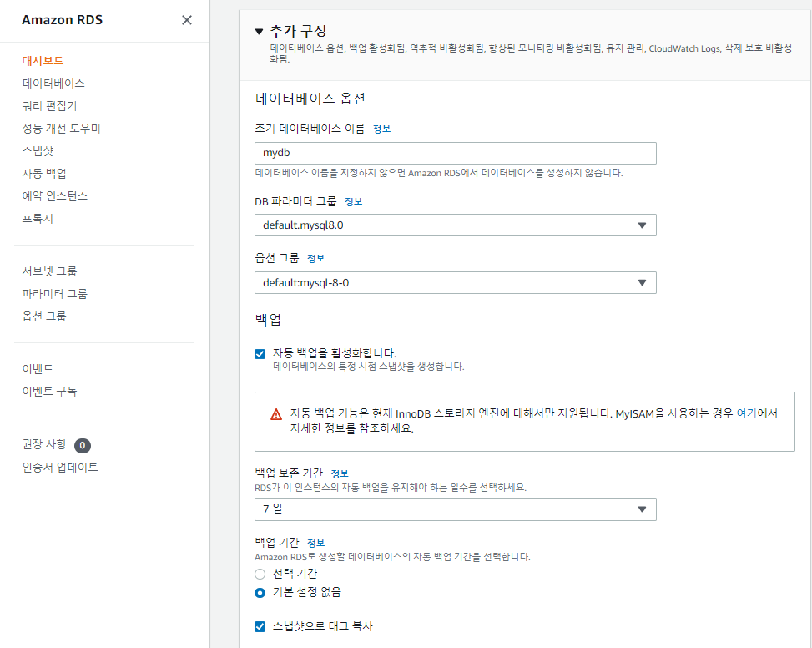Navigate to 스냅샷 in sidebar
The height and width of the screenshot is (648, 812).
tap(38, 151)
